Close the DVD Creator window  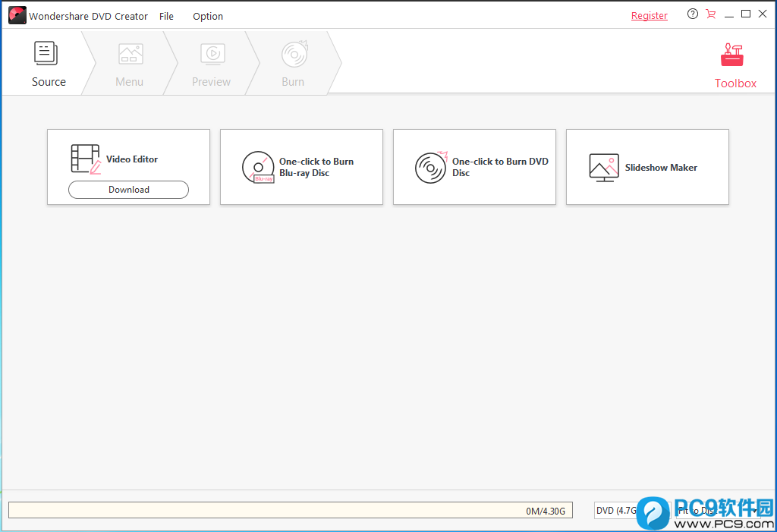[763, 14]
